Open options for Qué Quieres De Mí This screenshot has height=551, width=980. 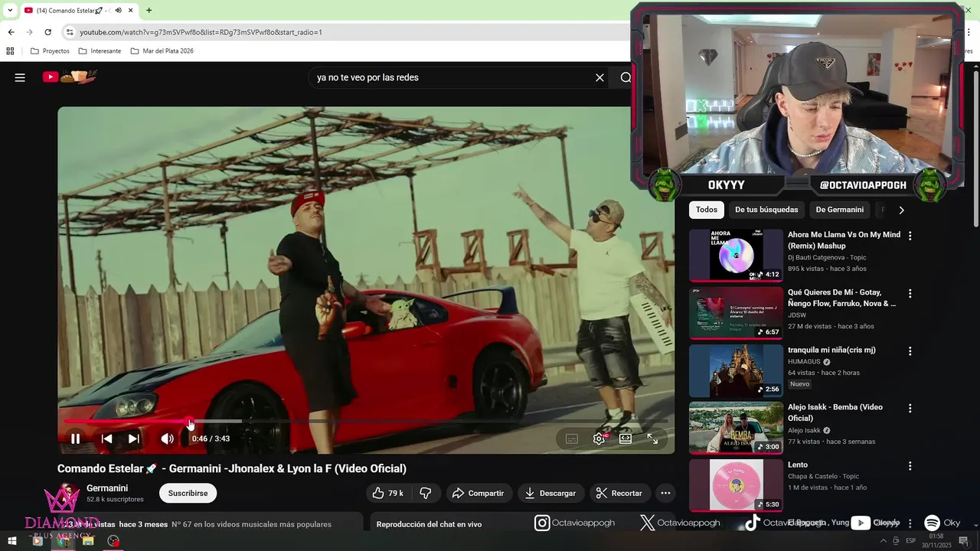(x=910, y=294)
